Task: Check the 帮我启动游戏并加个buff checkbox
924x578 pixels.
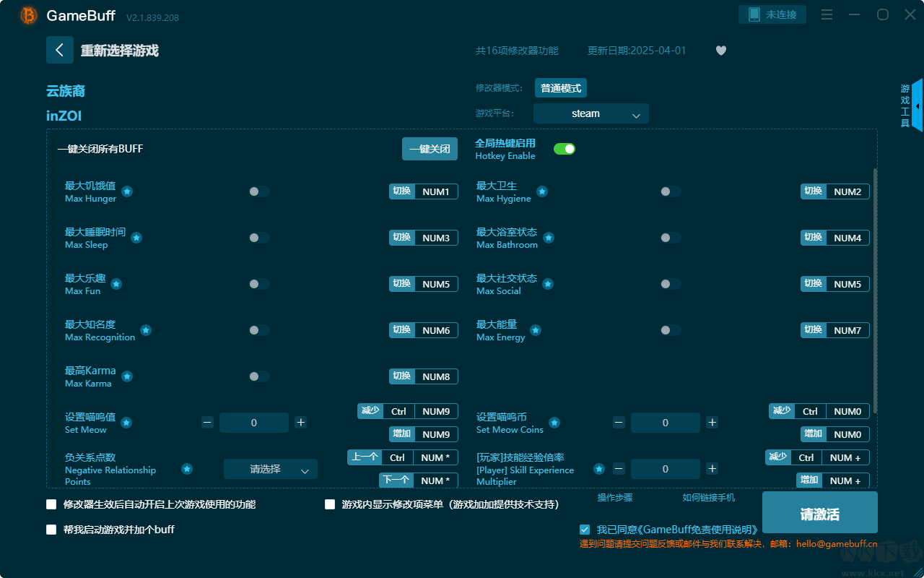Action: click(x=51, y=530)
